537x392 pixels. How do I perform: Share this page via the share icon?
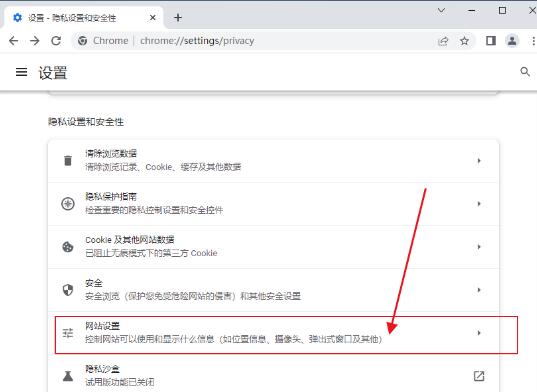pos(443,41)
